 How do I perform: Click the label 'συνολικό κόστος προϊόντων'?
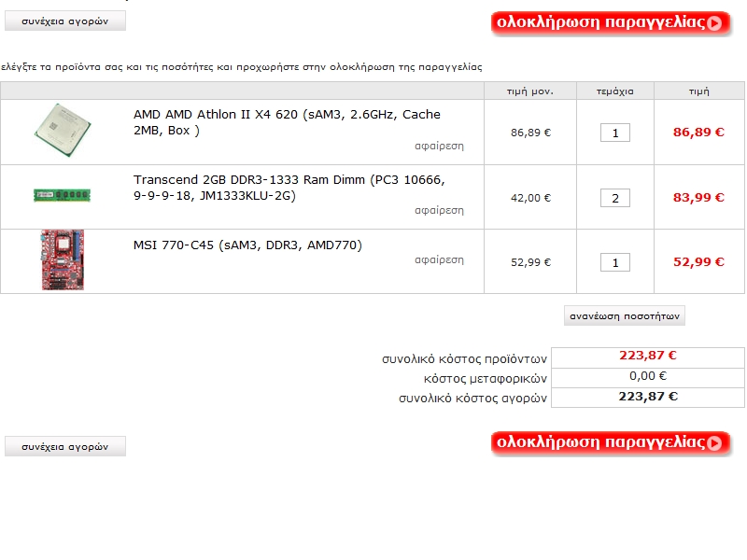[464, 359]
